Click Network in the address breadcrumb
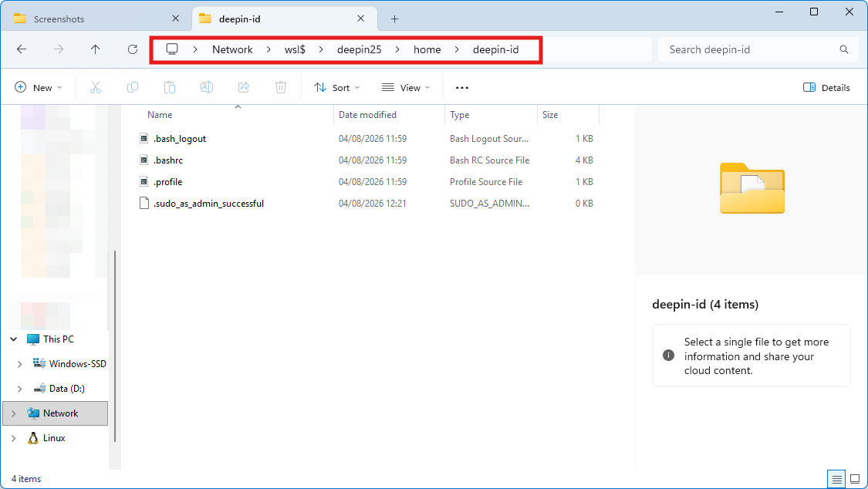 click(x=232, y=49)
